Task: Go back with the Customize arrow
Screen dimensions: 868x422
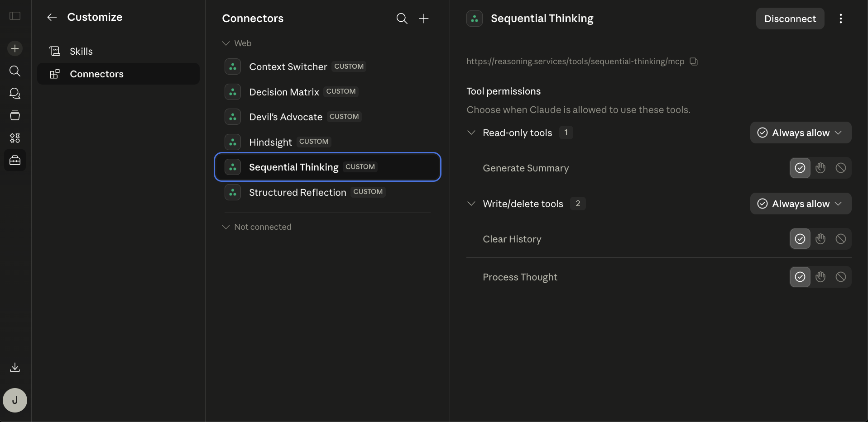Action: point(52,17)
